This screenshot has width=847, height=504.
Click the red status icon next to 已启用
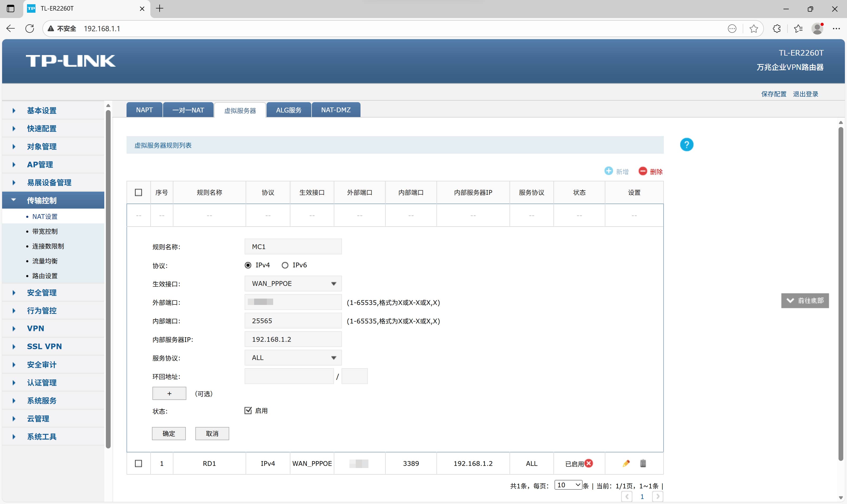tap(589, 463)
